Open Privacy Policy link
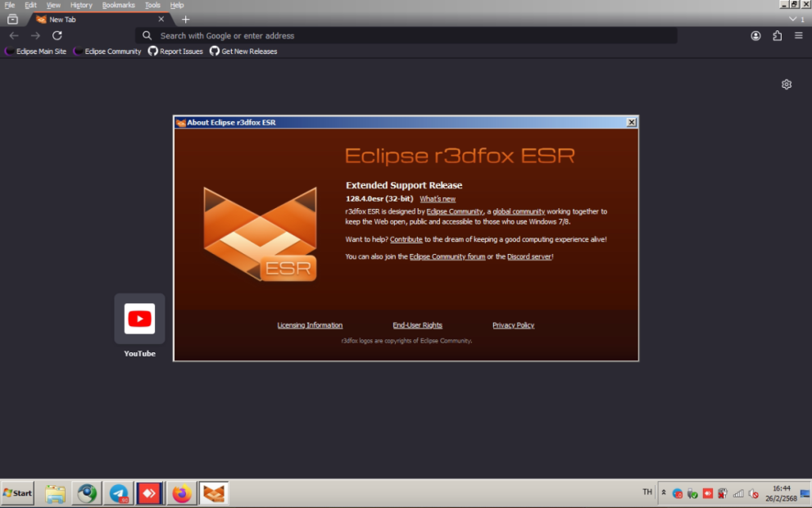This screenshot has height=508, width=812. pos(513,325)
